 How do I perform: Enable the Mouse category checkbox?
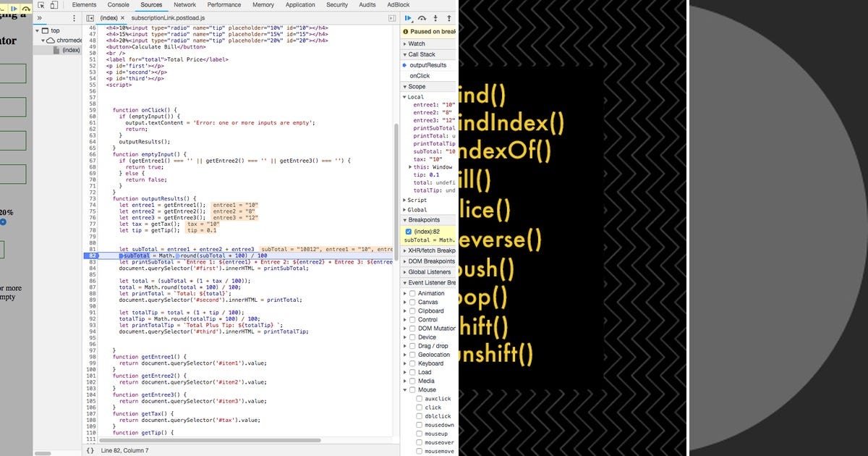(x=412, y=389)
